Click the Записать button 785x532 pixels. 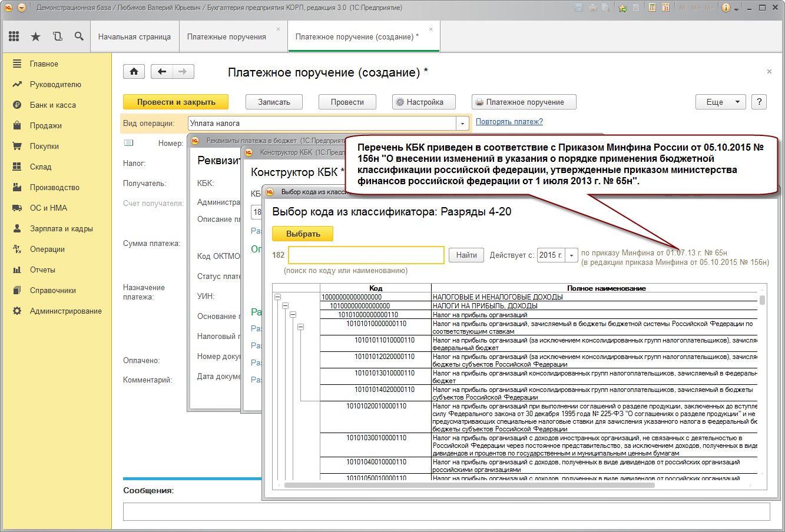274,102
